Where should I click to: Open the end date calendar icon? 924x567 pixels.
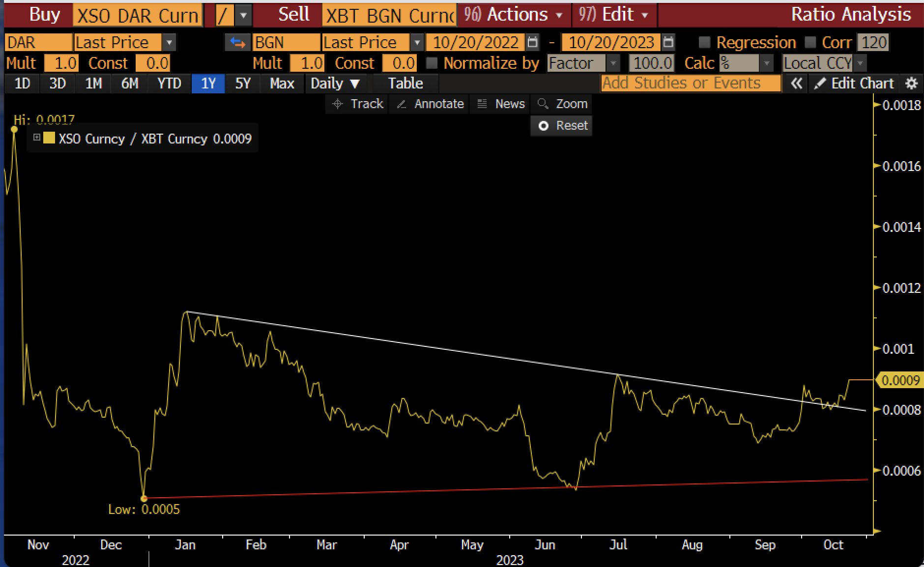click(668, 42)
